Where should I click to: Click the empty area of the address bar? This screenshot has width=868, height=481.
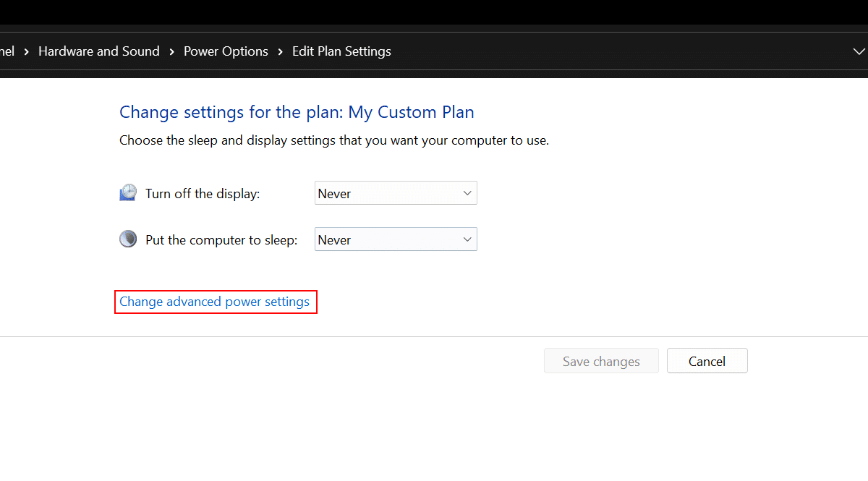coord(615,51)
